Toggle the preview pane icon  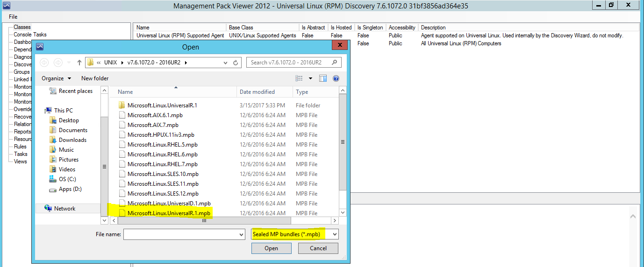323,78
